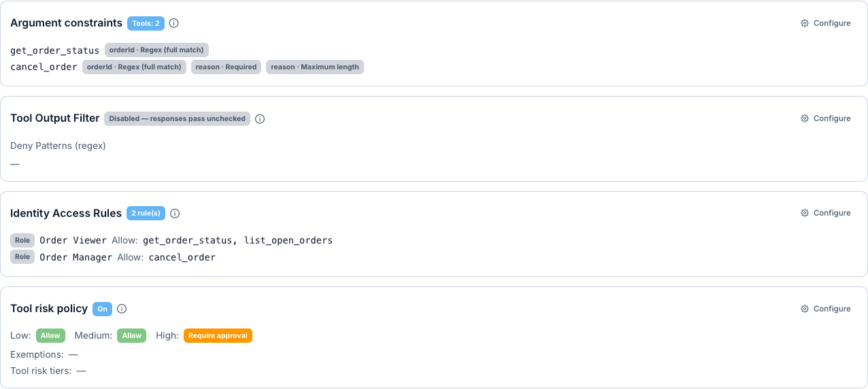Click gear icon in Tool Output Filter Configure

[x=805, y=118]
